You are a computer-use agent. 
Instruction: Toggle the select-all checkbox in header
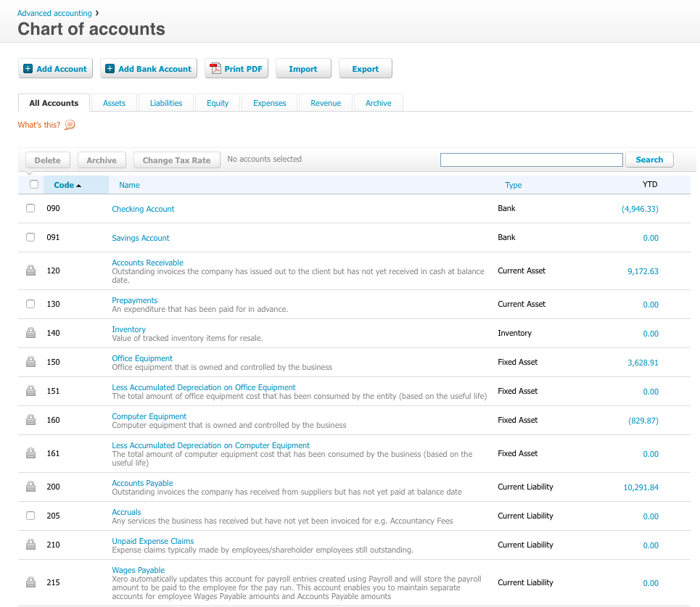[34, 184]
